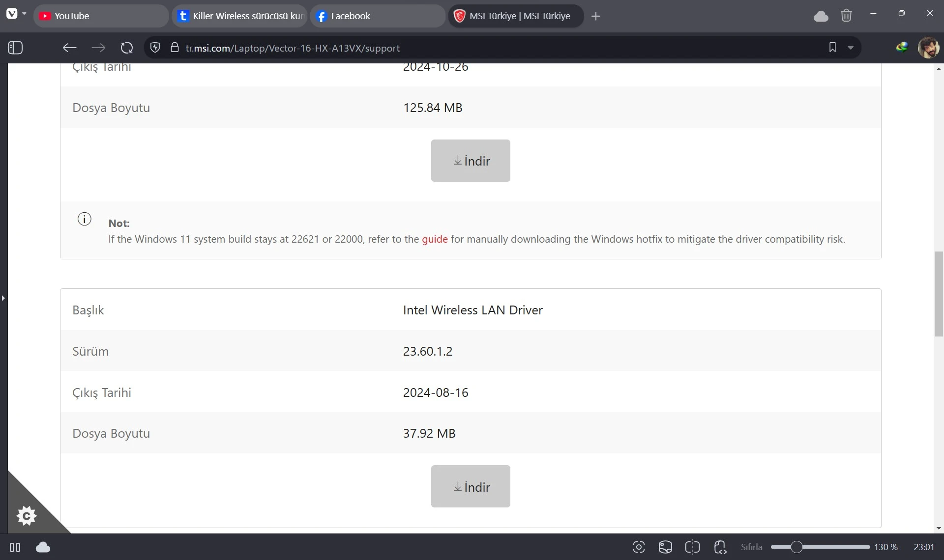This screenshot has height=560, width=944.
Task: Switch to the Killer Wireless sürücüsü tab
Action: 239,16
